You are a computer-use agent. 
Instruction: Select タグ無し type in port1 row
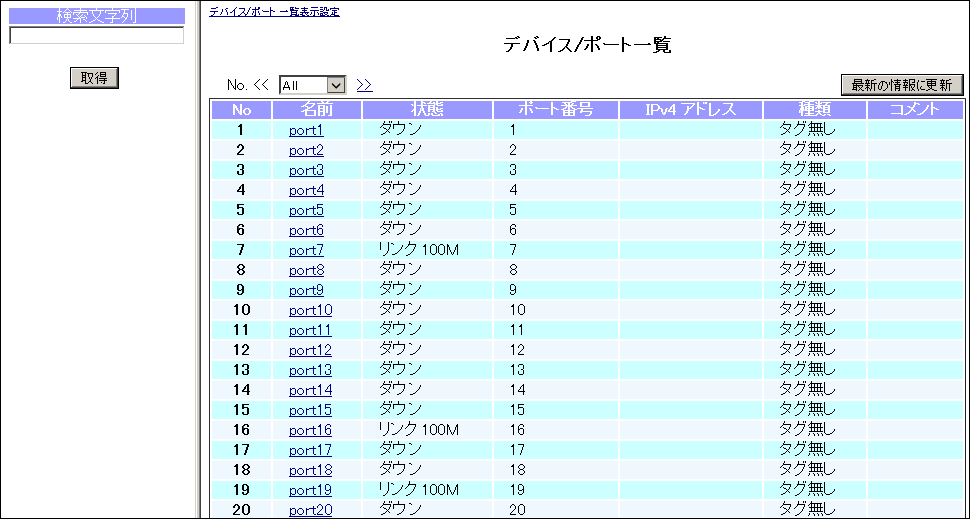[x=807, y=130]
